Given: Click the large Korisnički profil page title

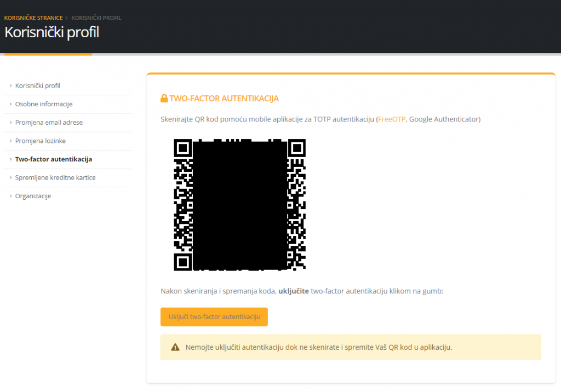Looking at the screenshot, I should (52, 32).
